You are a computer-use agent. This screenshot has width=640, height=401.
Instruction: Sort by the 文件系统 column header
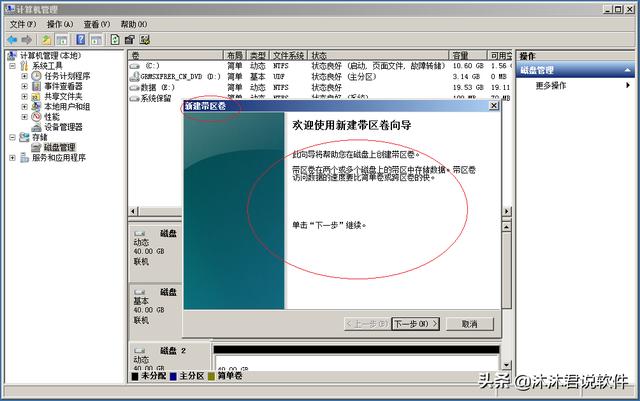(x=289, y=56)
